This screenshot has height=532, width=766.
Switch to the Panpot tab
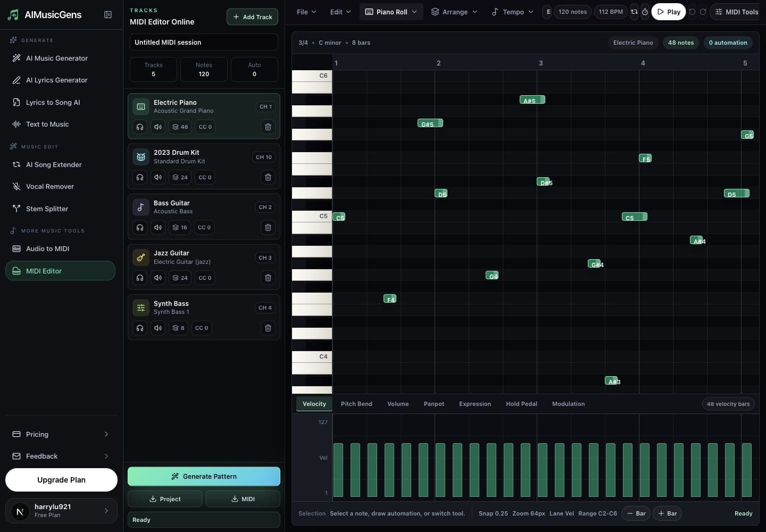pyautogui.click(x=434, y=404)
